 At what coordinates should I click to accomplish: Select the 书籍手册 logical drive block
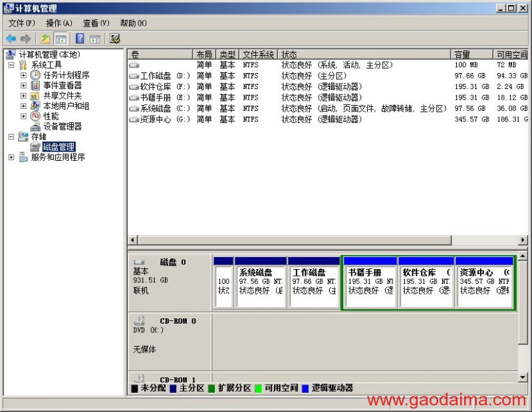tap(370, 282)
